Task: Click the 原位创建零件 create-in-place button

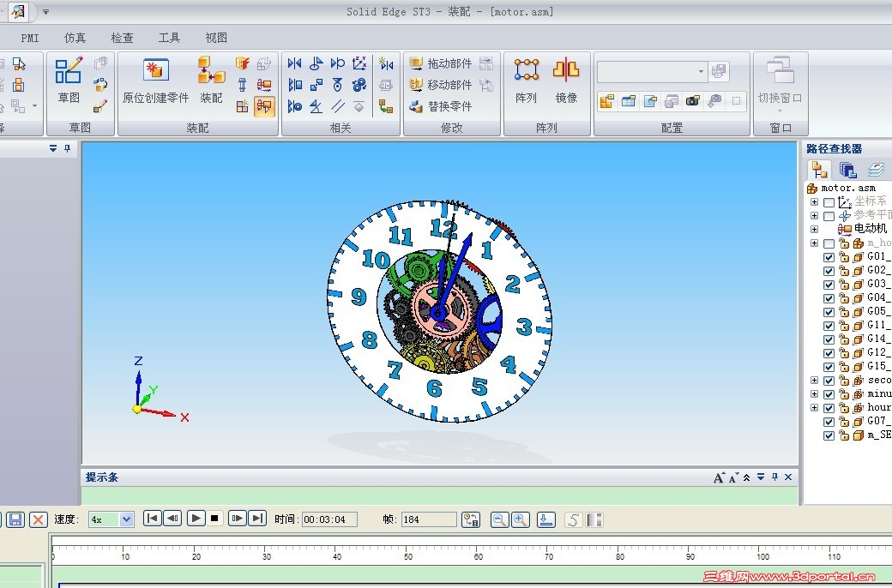Action: (155, 79)
